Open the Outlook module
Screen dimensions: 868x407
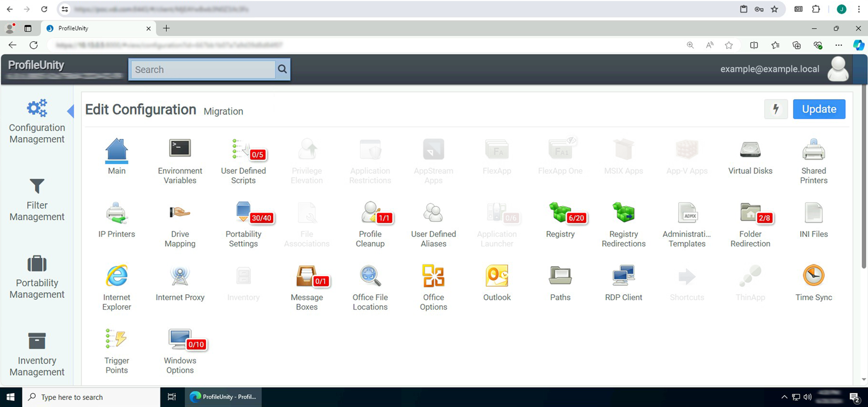pos(497,283)
